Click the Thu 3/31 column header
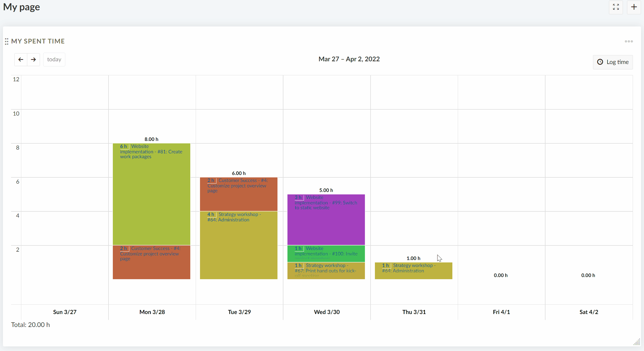Viewport: 644px width, 351px height. pos(414,312)
